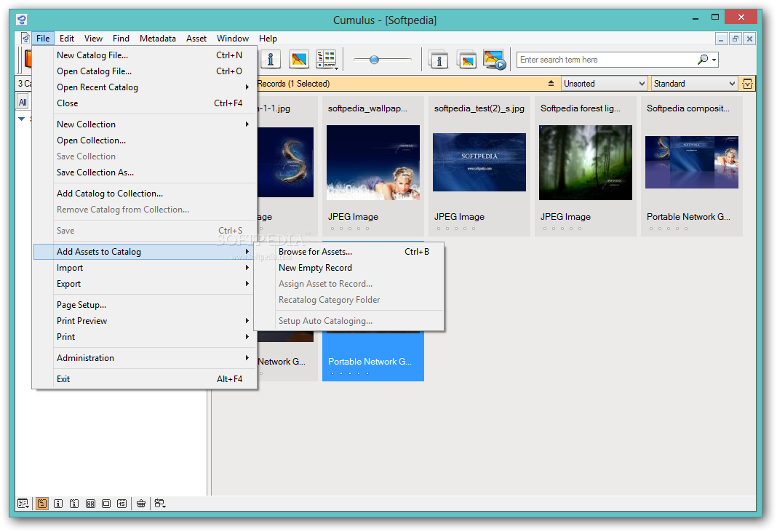Screen dimensions: 777x532
Task: Close the inner Softpedia document window
Action: tap(750, 39)
